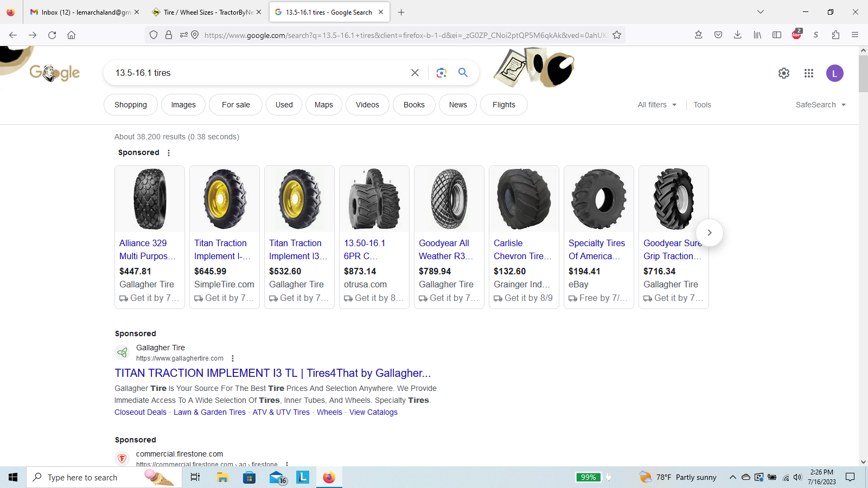Open the extensions puzzle menu
This screenshot has width=868, height=488.
pyautogui.click(x=835, y=35)
